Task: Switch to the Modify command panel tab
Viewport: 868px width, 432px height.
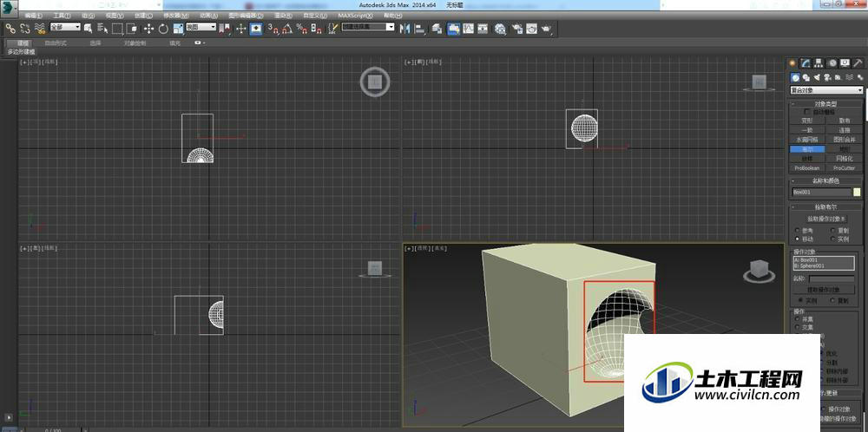Action: click(x=806, y=63)
